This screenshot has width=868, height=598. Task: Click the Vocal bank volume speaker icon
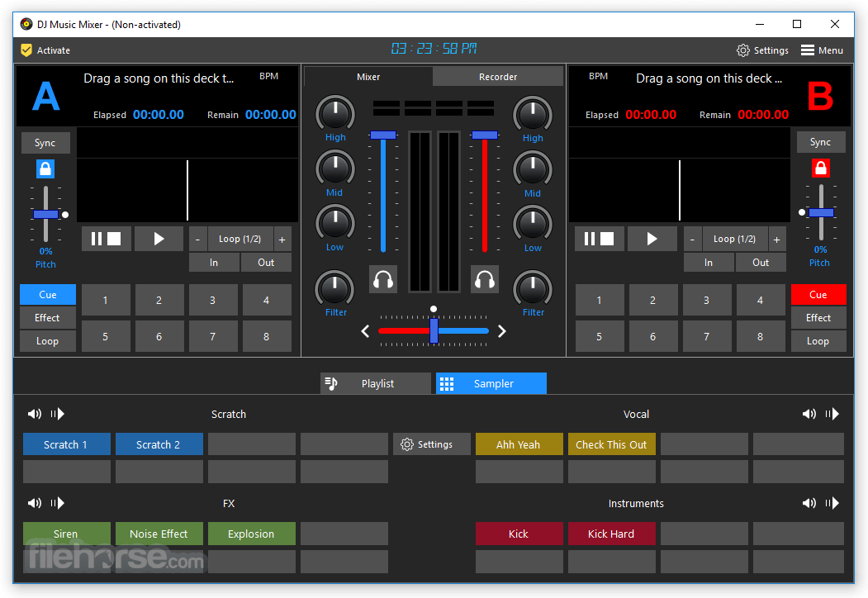pyautogui.click(x=809, y=414)
